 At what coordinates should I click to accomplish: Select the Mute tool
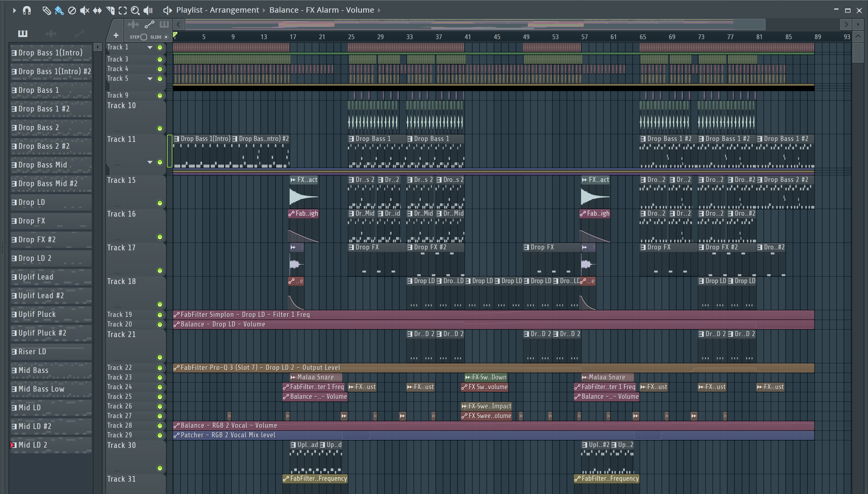pos(84,11)
